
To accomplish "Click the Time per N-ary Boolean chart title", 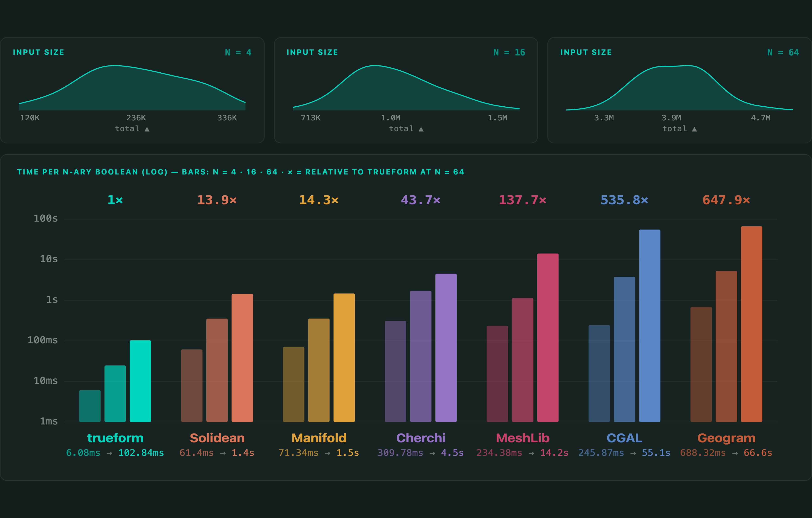I will coord(241,172).
